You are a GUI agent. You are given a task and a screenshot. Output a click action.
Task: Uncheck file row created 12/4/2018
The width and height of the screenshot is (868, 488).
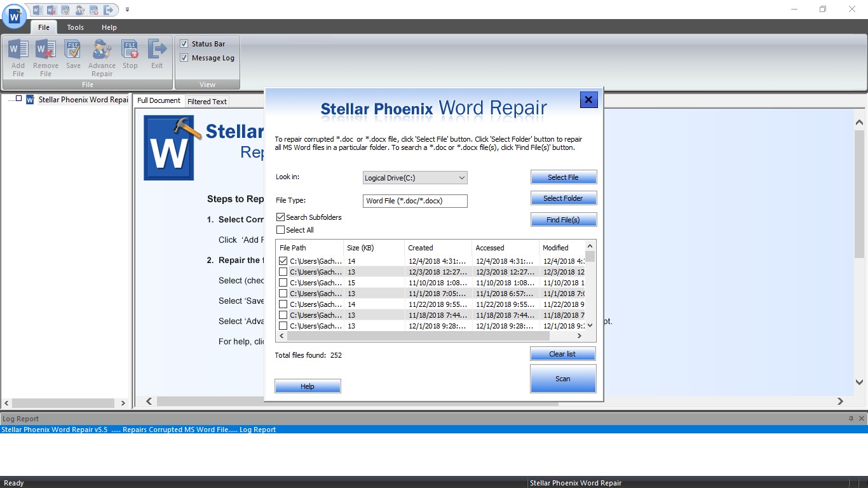[x=283, y=261]
